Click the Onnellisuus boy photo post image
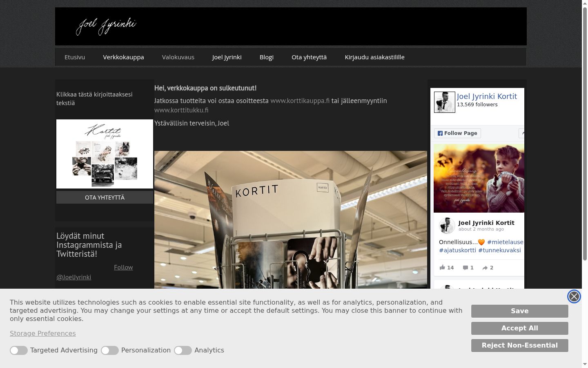 point(479,178)
